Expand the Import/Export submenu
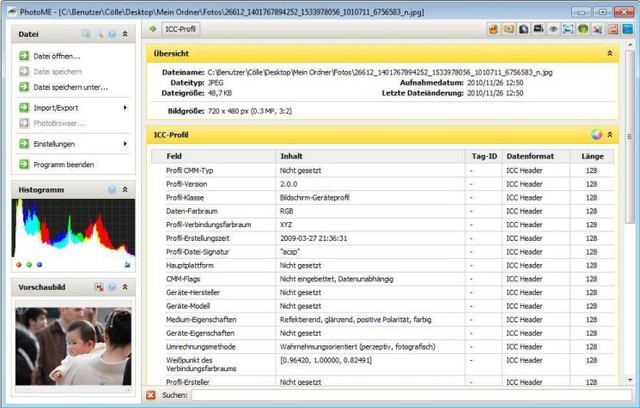 [x=70, y=107]
